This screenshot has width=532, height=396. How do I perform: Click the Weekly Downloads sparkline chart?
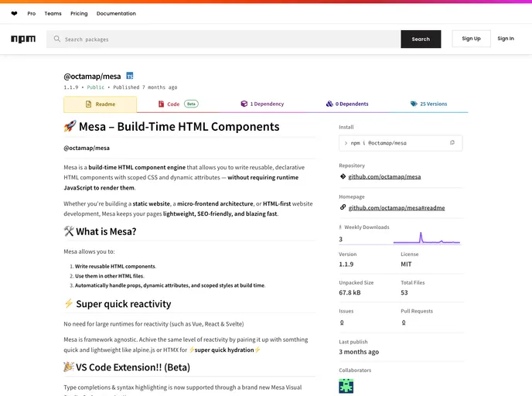click(x=427, y=238)
